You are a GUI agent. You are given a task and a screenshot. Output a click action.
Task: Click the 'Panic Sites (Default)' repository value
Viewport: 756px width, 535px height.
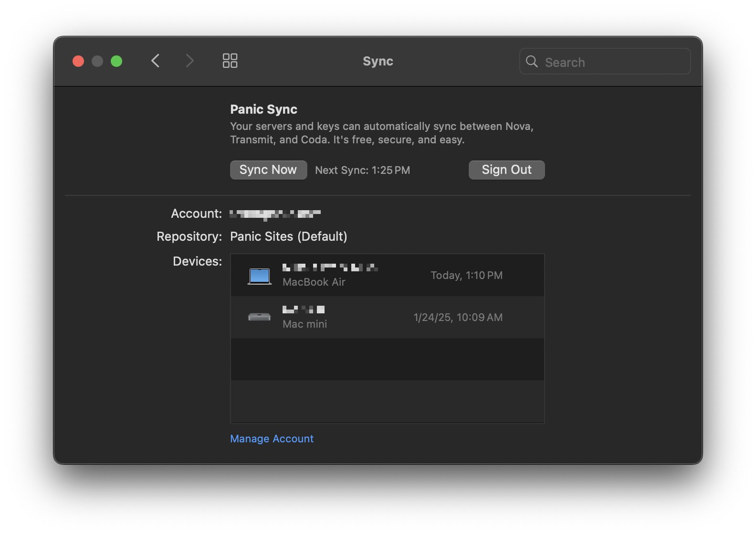(x=289, y=236)
